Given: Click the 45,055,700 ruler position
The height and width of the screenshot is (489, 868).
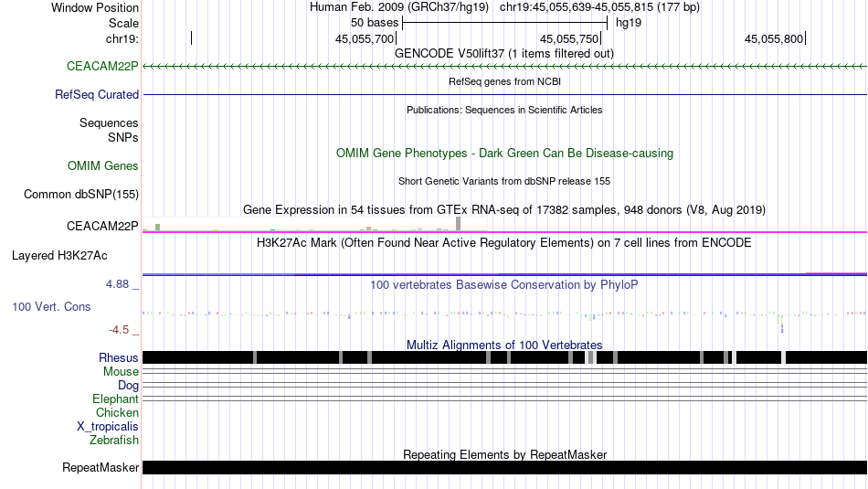Looking at the screenshot, I should [365, 38].
